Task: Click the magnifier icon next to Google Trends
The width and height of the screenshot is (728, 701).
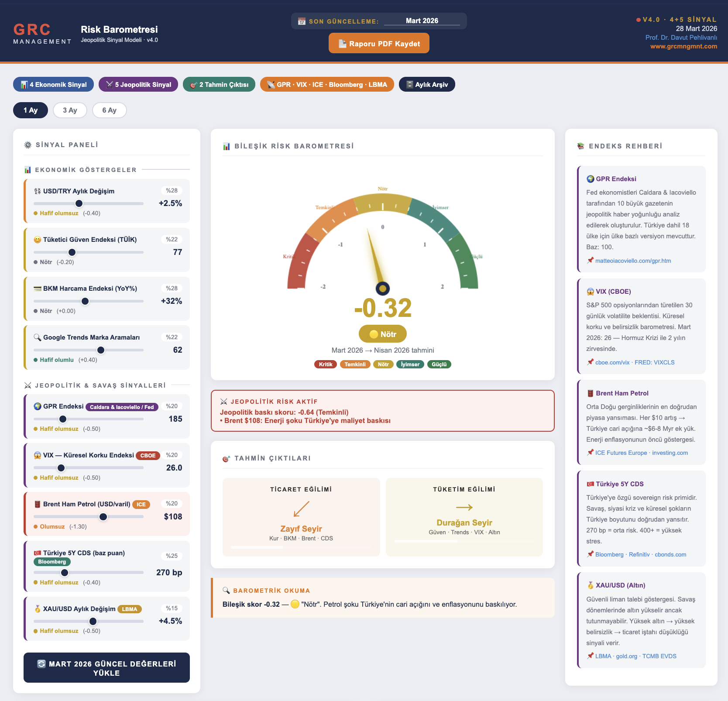Action: [x=38, y=337]
